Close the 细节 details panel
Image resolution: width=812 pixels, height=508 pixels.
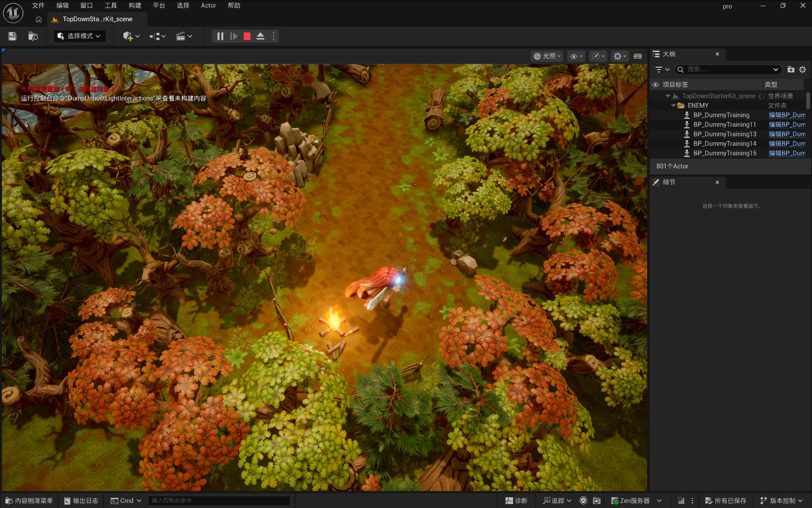[x=717, y=182]
